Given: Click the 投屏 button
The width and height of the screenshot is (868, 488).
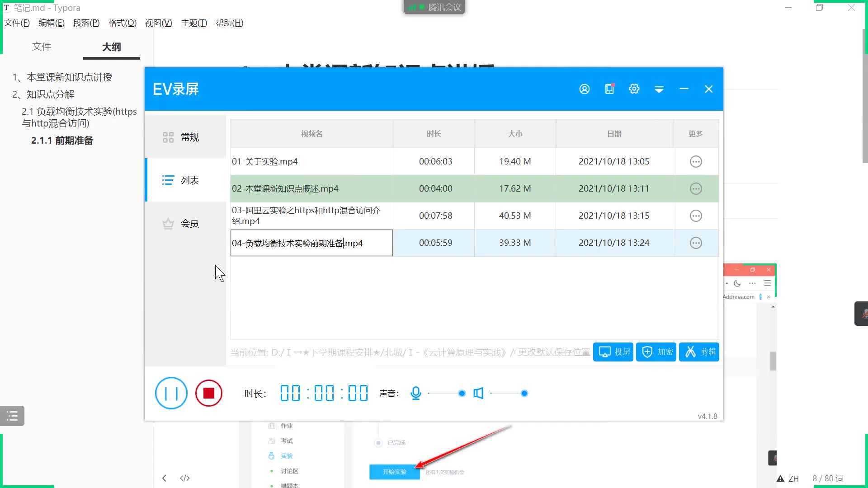Looking at the screenshot, I should [613, 352].
